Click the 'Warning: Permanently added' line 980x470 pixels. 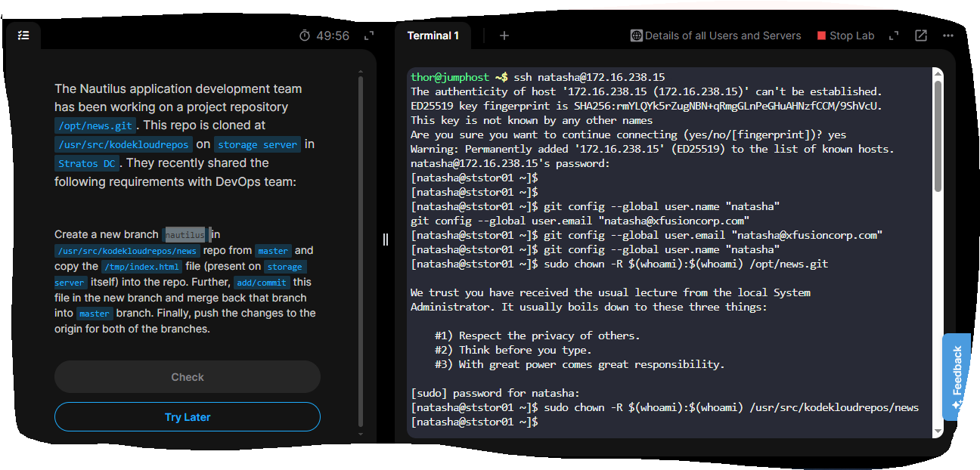(653, 149)
